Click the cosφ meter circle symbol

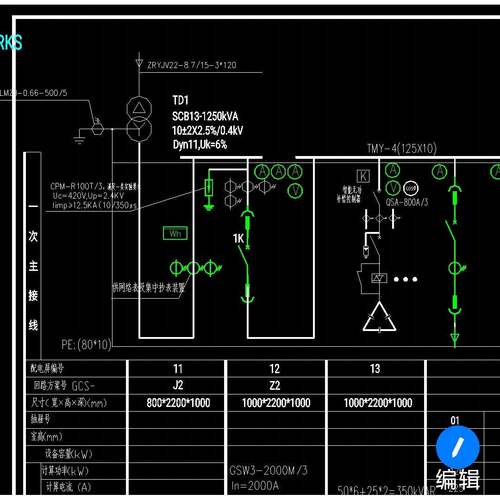pyautogui.click(x=411, y=188)
